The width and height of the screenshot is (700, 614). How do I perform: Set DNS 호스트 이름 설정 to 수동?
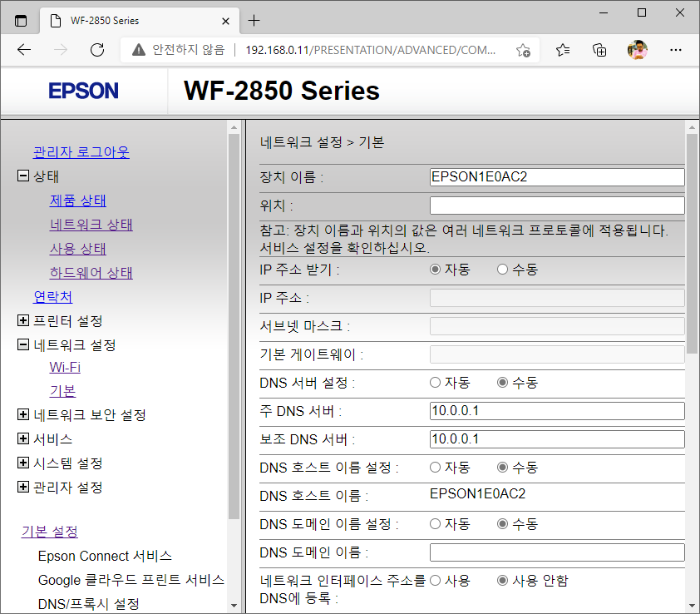[x=502, y=468]
